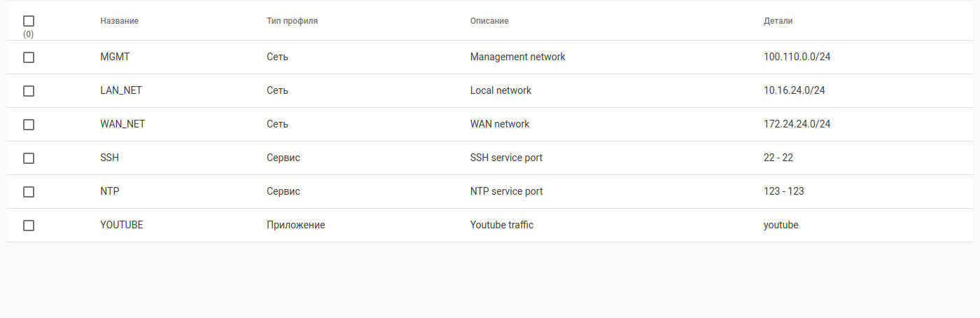Sort by the Название column header
The width and height of the screenshot is (980, 318).
tap(119, 21)
